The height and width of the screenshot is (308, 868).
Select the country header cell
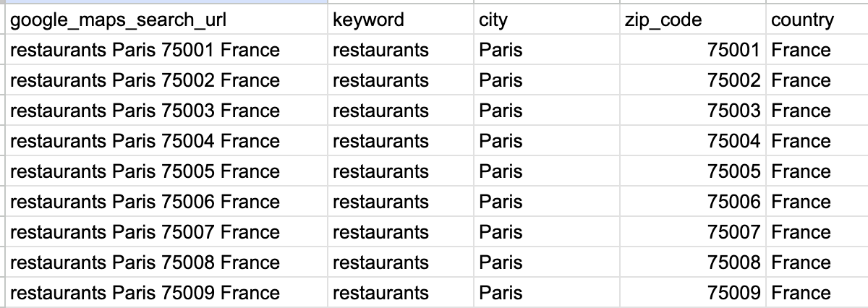click(x=817, y=20)
